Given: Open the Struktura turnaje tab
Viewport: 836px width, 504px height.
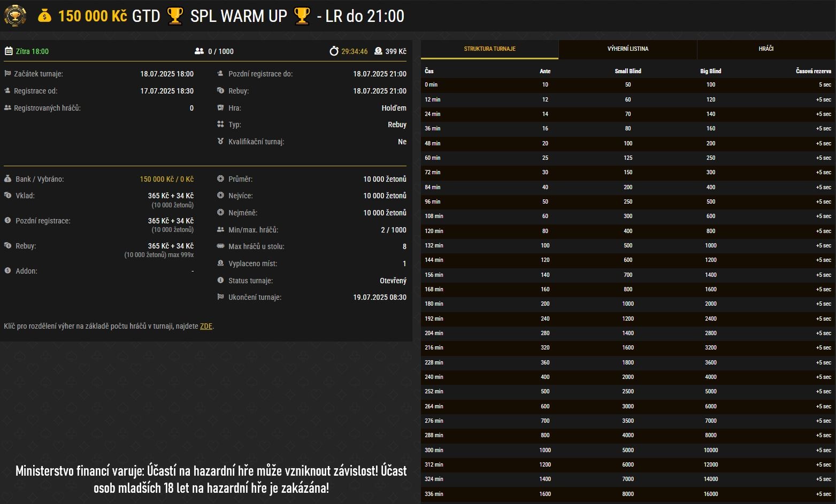Looking at the screenshot, I should (x=489, y=49).
